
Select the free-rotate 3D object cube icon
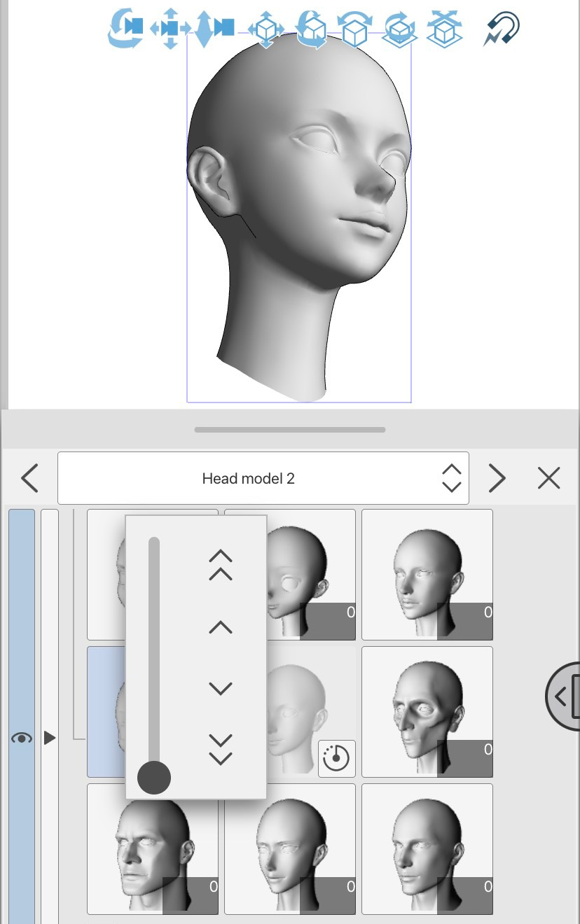pos(311,29)
